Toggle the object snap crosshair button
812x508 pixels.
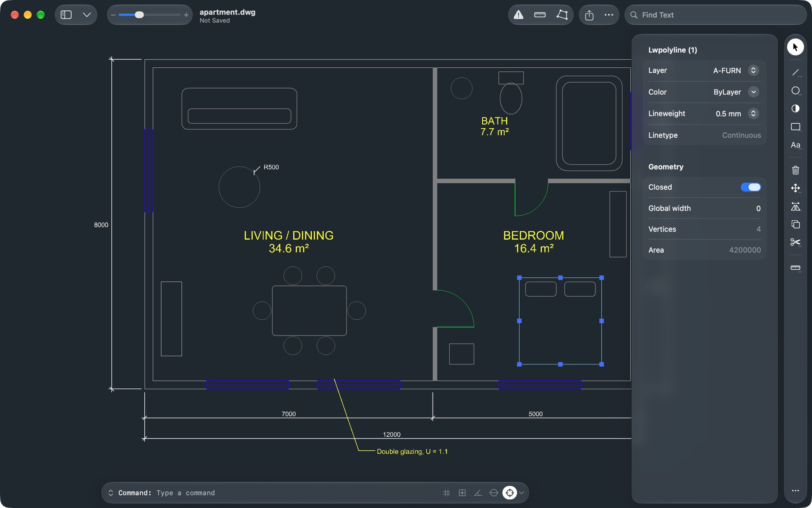510,493
